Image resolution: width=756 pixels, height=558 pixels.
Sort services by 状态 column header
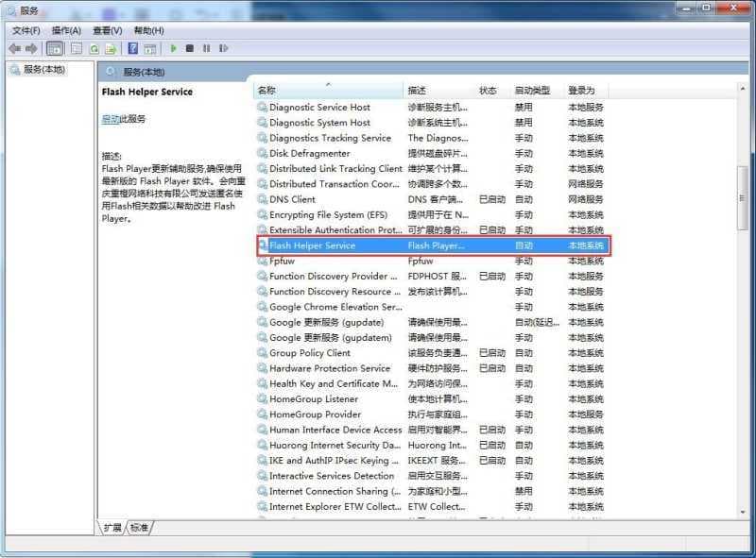pyautogui.click(x=488, y=91)
